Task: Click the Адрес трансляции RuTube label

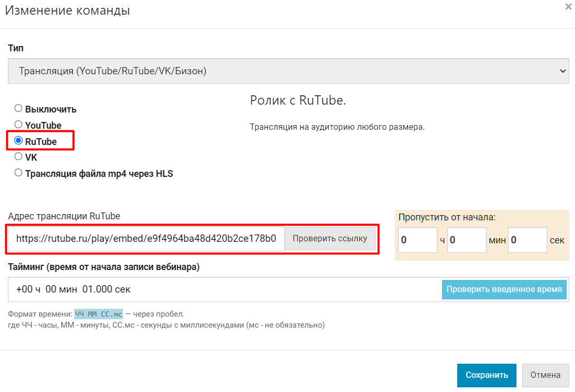Action: point(64,216)
